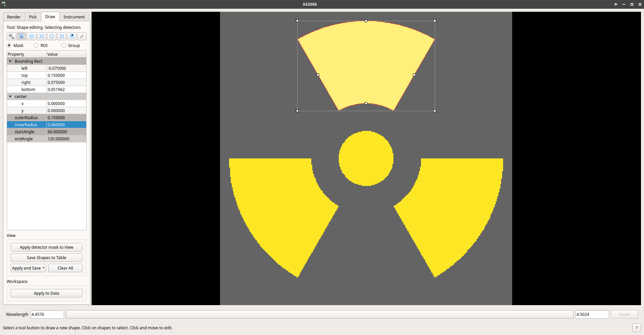The height and width of the screenshot is (335, 644).
Task: Activate the shape edit/select arrow tool
Action: click(21, 36)
